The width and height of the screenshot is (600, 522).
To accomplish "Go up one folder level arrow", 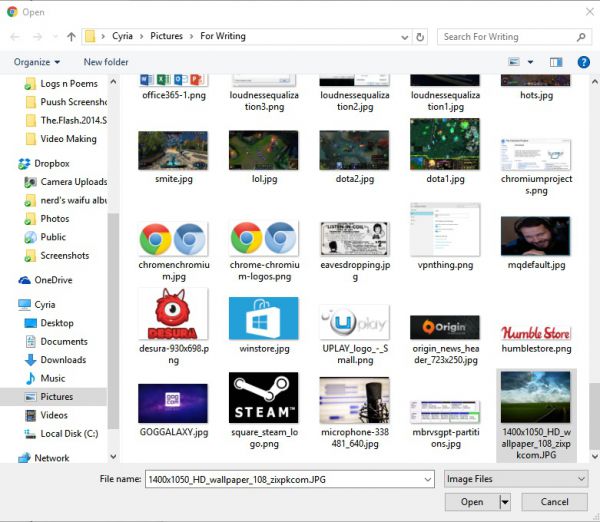I will click(x=71, y=37).
